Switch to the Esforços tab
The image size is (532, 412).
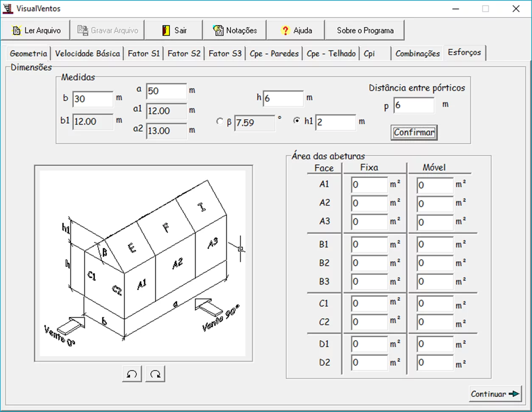(465, 53)
